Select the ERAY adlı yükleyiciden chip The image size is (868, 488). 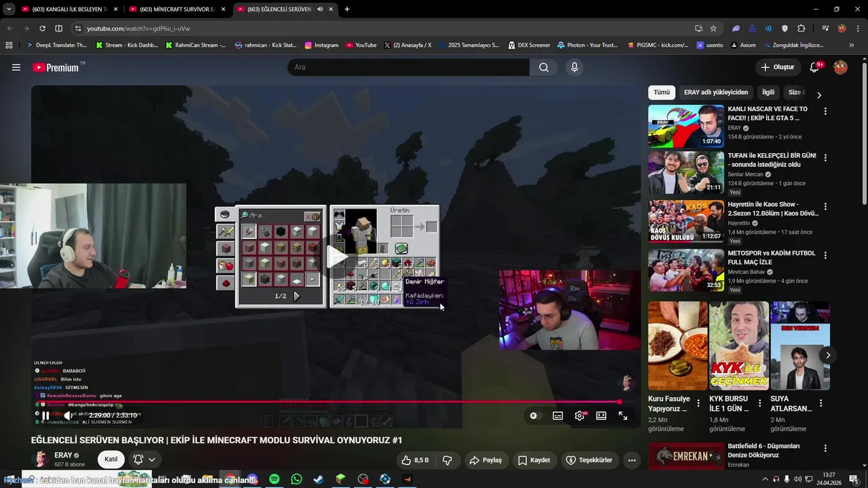point(716,92)
